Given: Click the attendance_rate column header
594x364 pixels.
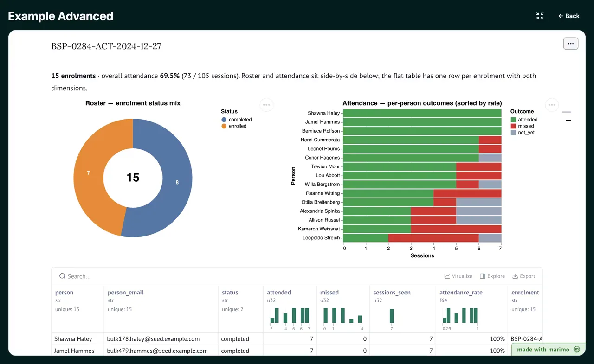Looking at the screenshot, I should click(461, 293).
